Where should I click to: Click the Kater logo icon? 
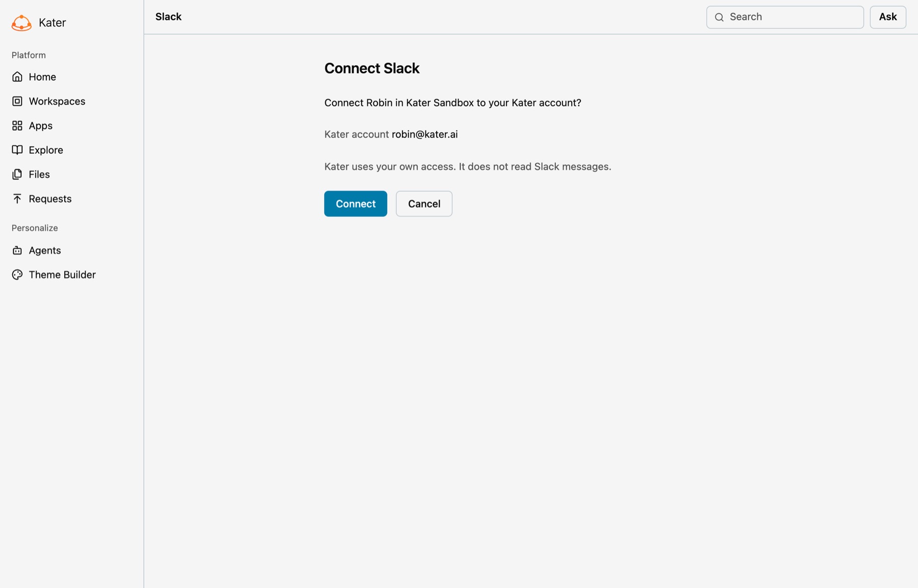(21, 22)
